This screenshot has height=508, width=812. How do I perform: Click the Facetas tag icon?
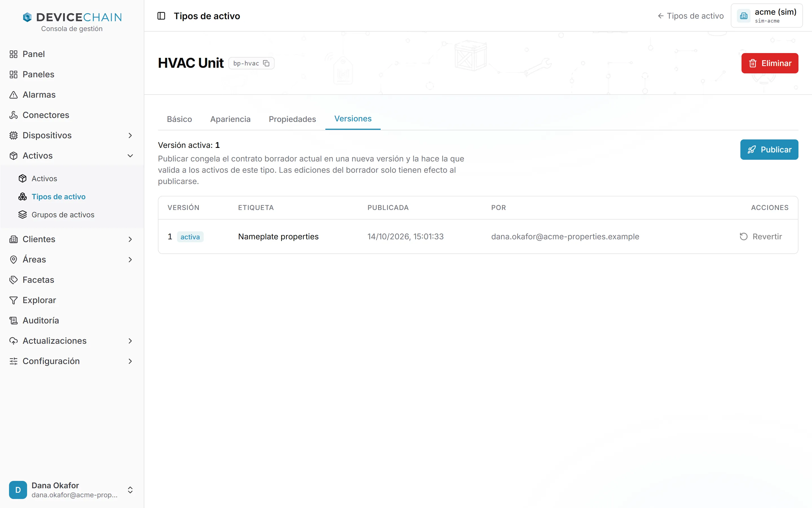tap(14, 280)
